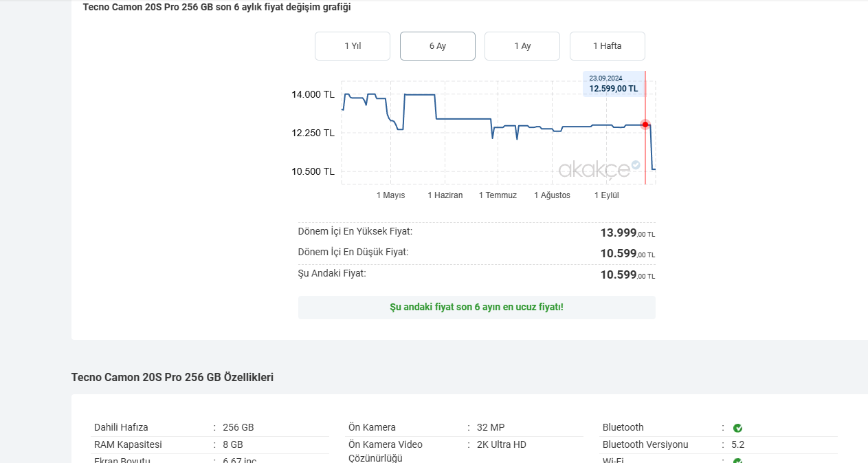Image resolution: width=868 pixels, height=463 pixels.
Task: Choose the 1 Hafta time range
Action: (608, 46)
